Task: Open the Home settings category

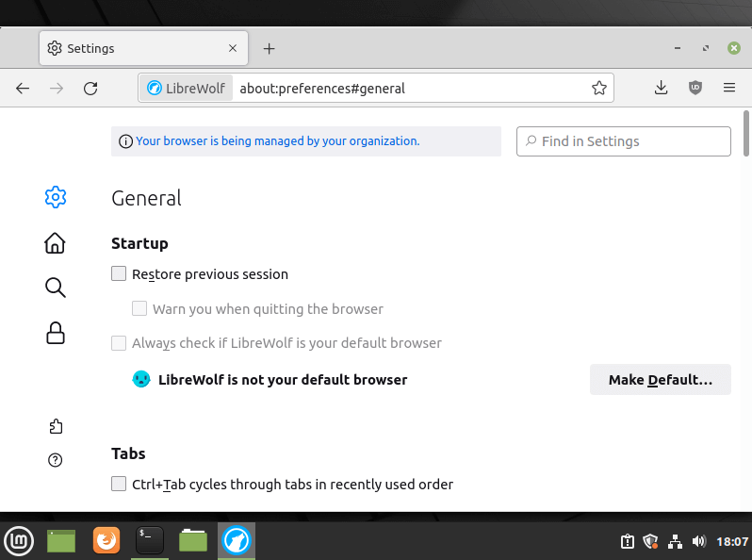Action: tap(55, 243)
